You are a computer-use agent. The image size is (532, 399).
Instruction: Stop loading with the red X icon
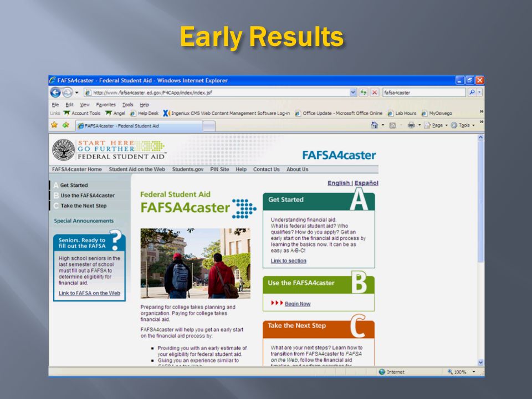point(374,93)
